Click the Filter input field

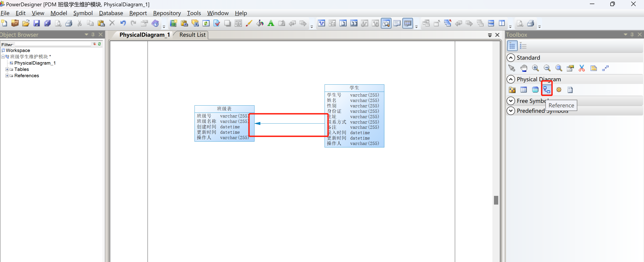[53, 44]
